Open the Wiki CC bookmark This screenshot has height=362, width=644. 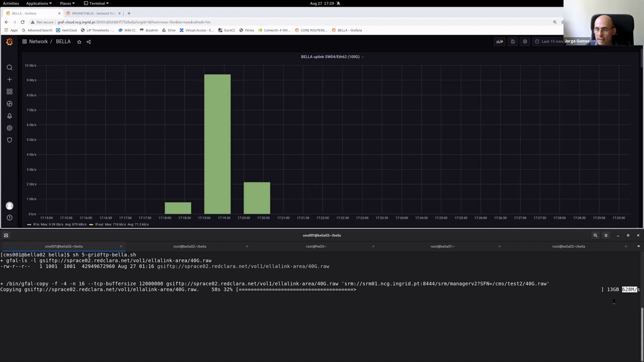127,30
